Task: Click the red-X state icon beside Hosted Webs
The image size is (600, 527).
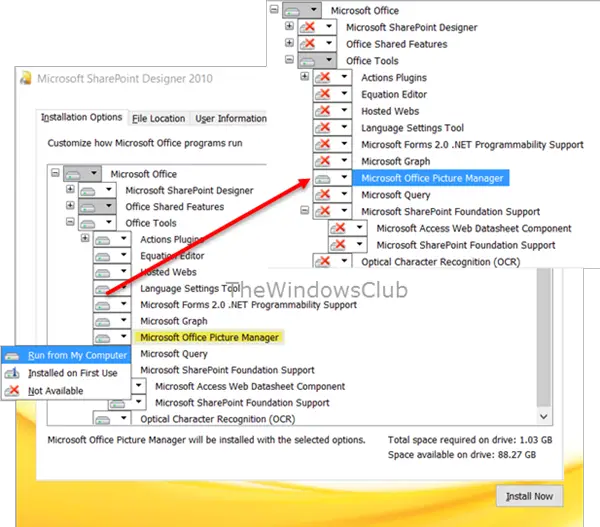Action: click(x=323, y=111)
